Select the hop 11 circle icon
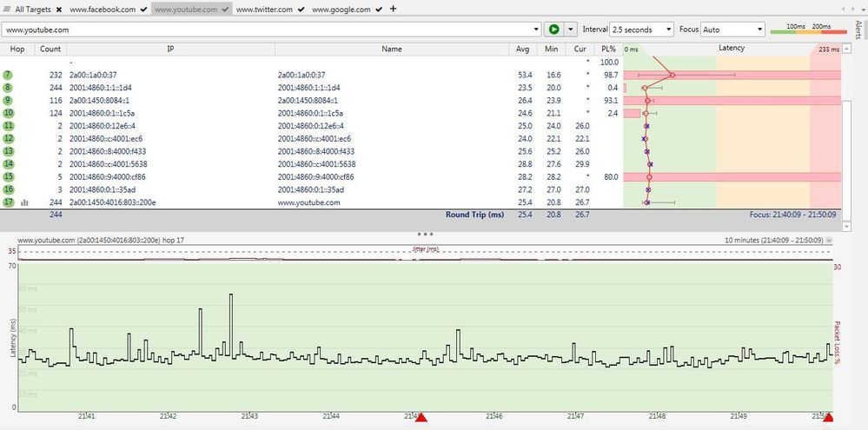 [8, 126]
